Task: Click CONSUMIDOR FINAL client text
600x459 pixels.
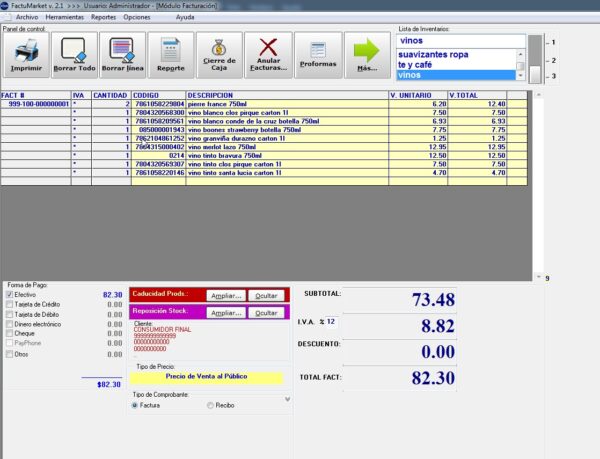Action: pos(162,329)
